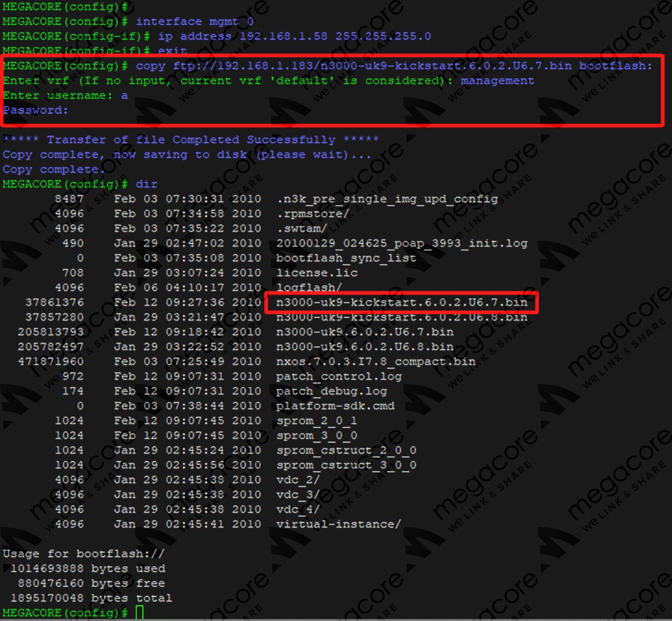Click the 'interface mgmt 0' command text

point(195,21)
